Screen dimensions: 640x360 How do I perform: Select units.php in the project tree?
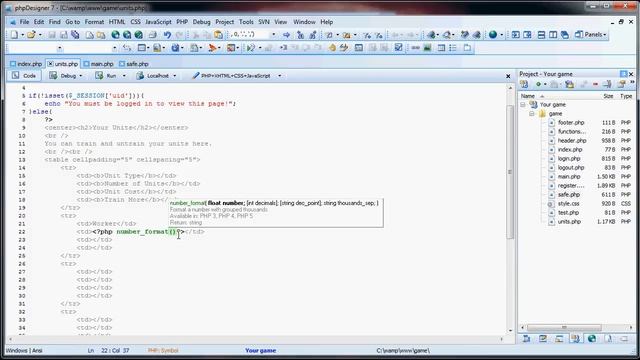click(x=569, y=222)
